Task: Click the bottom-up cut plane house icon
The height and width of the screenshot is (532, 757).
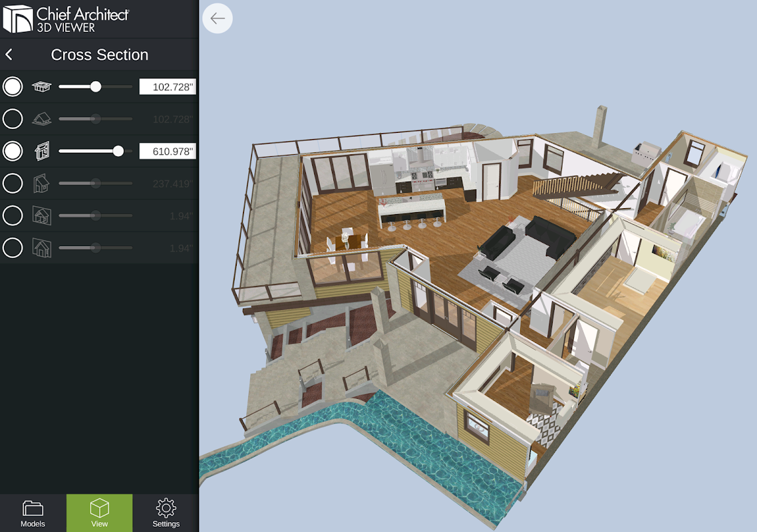Action: click(41, 119)
